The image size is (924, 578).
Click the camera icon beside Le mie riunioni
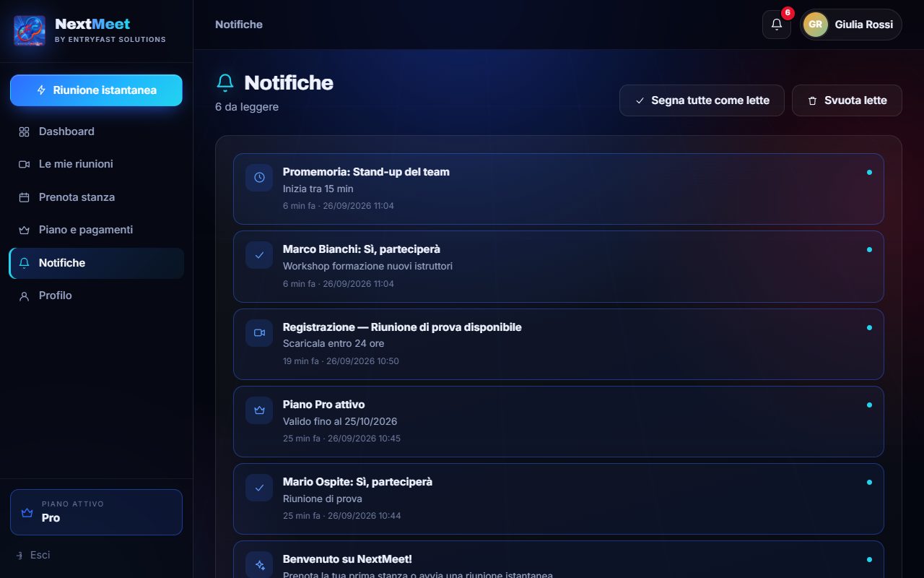24,164
